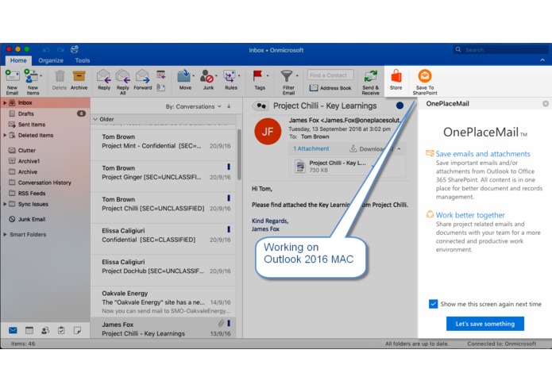This screenshot has height=392, width=552.
Task: Reply to the message using Reply icon
Action: click(x=104, y=76)
